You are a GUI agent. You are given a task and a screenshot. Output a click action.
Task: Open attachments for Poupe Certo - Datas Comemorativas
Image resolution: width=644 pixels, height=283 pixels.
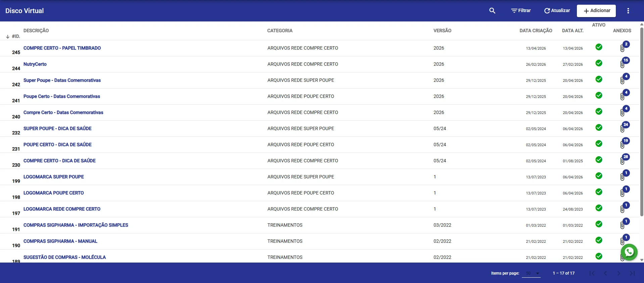click(625, 95)
